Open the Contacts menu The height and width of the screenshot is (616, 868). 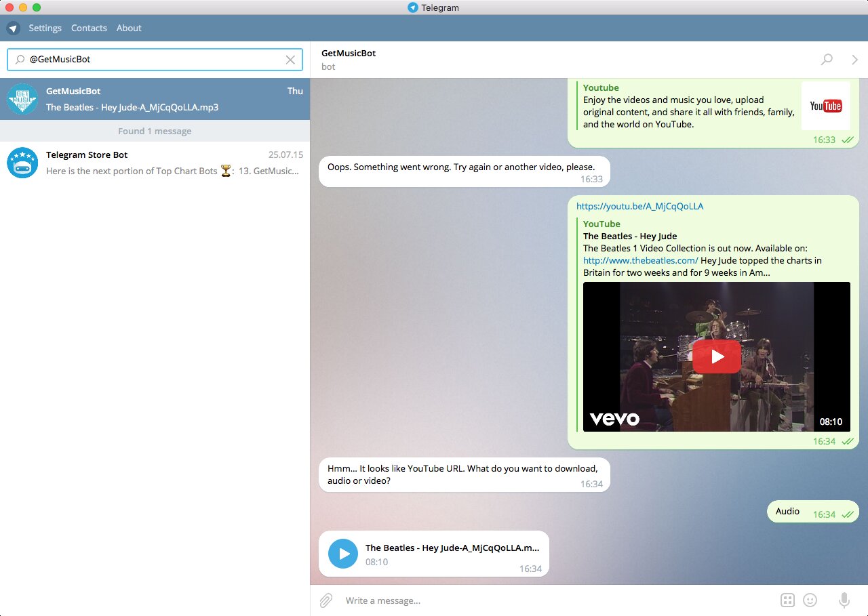89,28
